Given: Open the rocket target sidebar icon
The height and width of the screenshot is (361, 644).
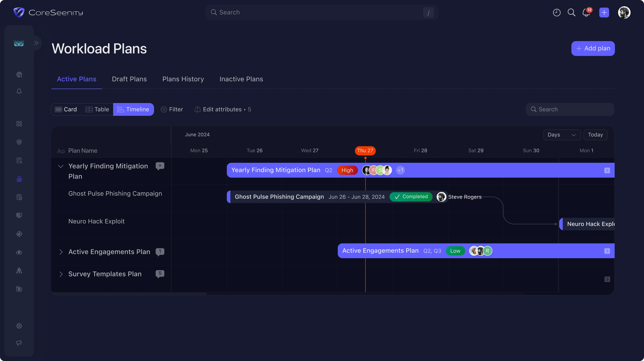Looking at the screenshot, I should pyautogui.click(x=19, y=234).
